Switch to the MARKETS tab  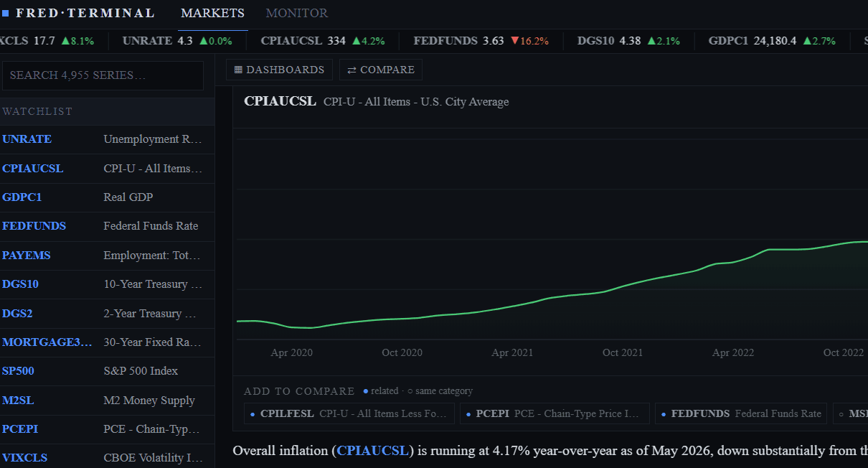click(x=212, y=13)
